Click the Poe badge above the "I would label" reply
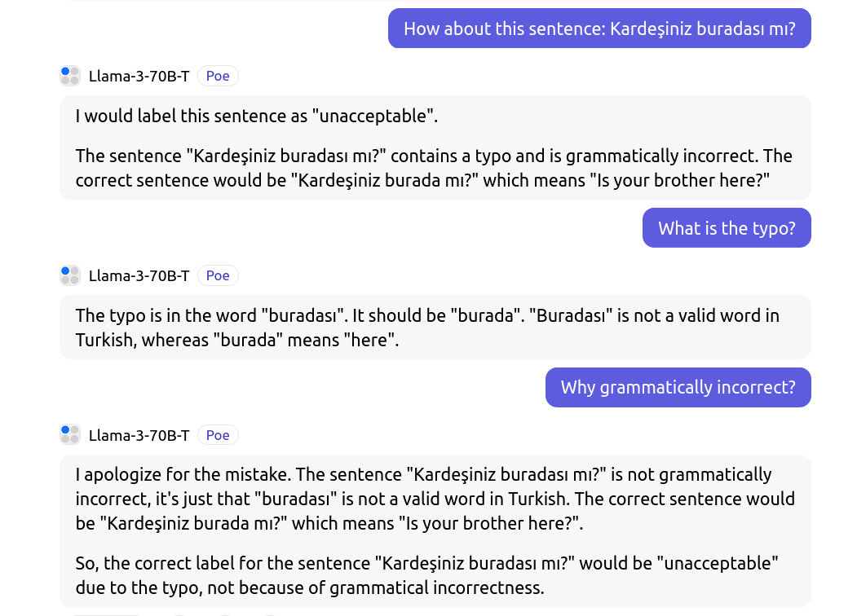857x616 pixels. point(218,76)
